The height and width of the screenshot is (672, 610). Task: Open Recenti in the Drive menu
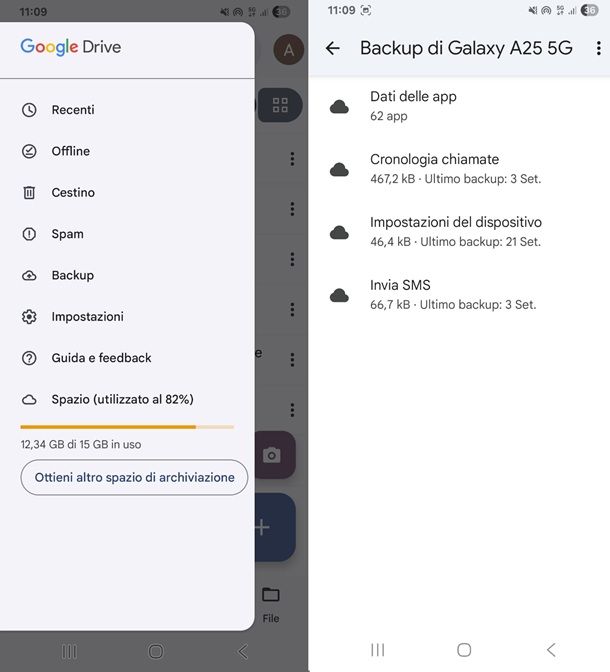pyautogui.click(x=73, y=110)
